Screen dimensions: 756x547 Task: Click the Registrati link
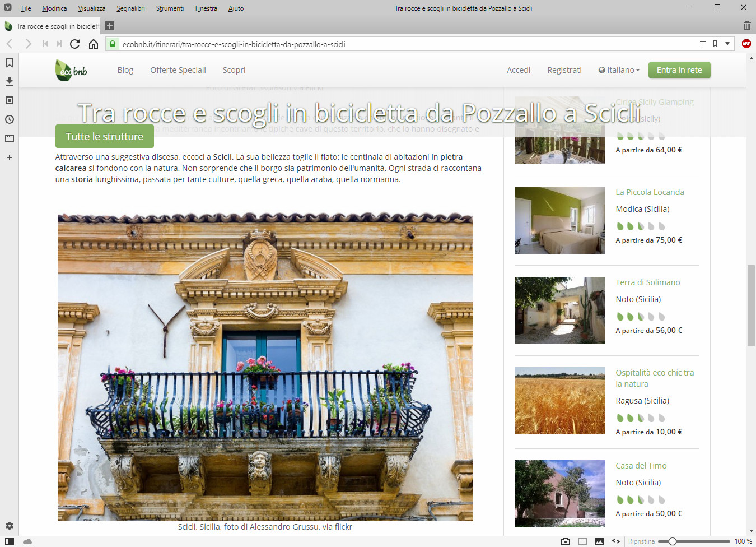pyautogui.click(x=564, y=70)
